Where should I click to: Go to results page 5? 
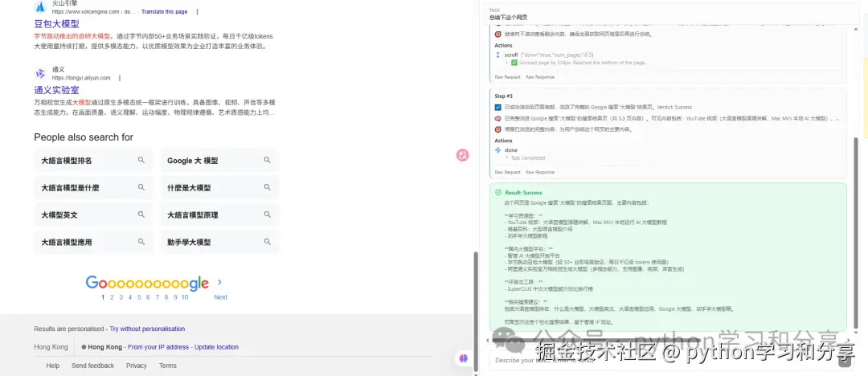click(x=139, y=297)
